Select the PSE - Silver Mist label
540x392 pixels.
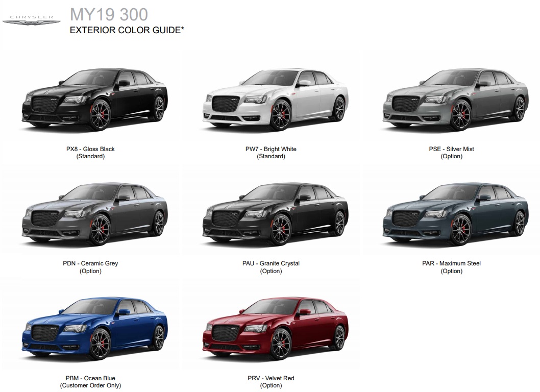(451, 149)
